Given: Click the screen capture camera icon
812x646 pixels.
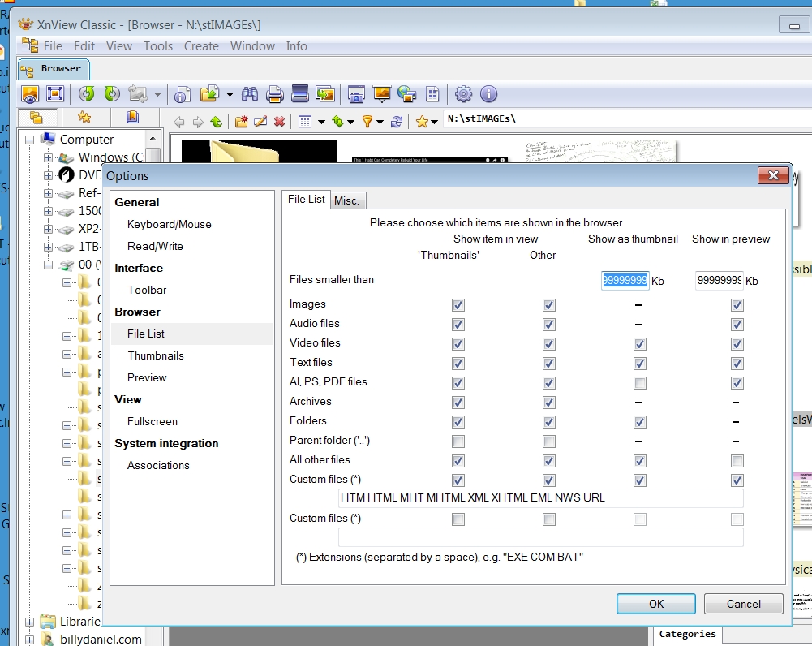Looking at the screenshot, I should [x=356, y=94].
